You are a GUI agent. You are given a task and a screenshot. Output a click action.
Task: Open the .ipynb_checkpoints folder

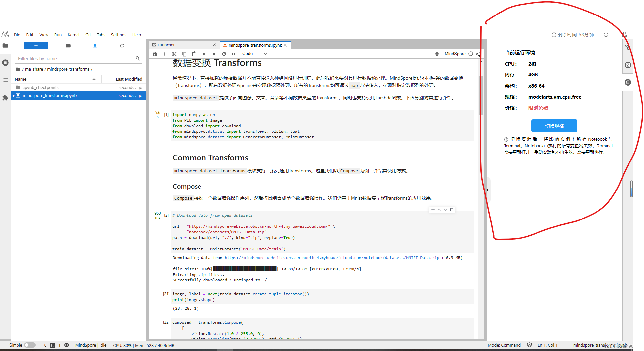pos(79,87)
